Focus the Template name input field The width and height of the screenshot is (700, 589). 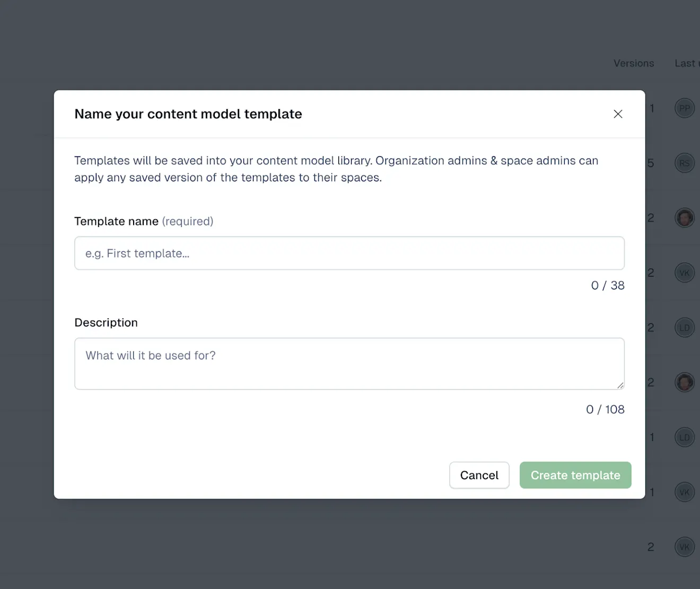coord(349,253)
